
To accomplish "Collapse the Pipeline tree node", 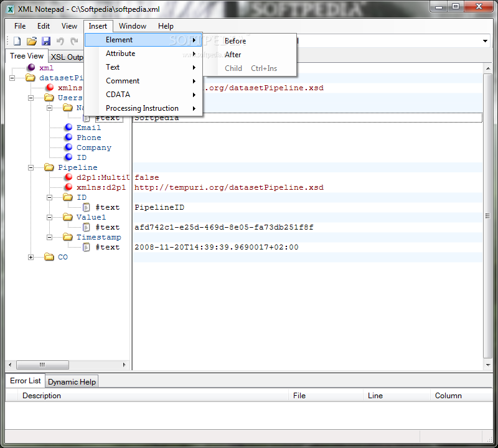I will 31,167.
